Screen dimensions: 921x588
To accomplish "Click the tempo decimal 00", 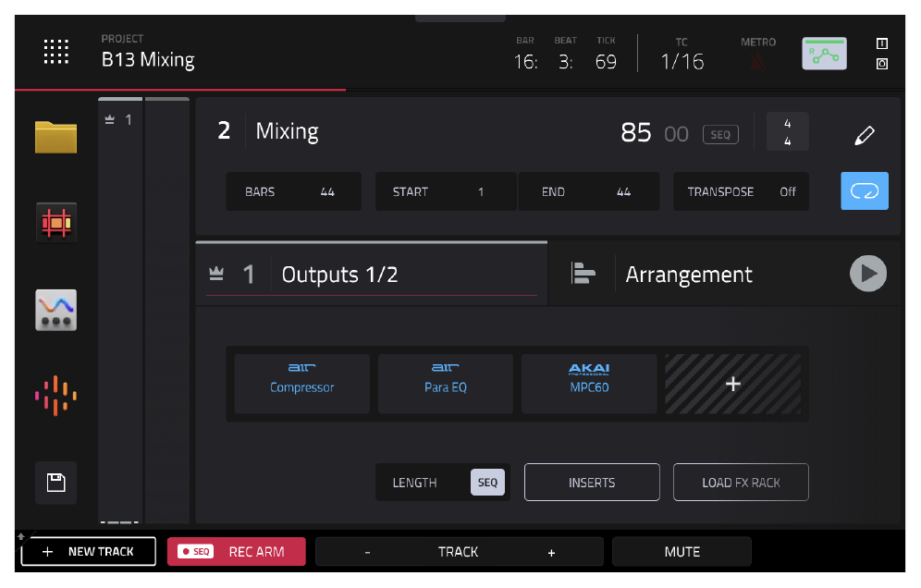I will click(675, 134).
